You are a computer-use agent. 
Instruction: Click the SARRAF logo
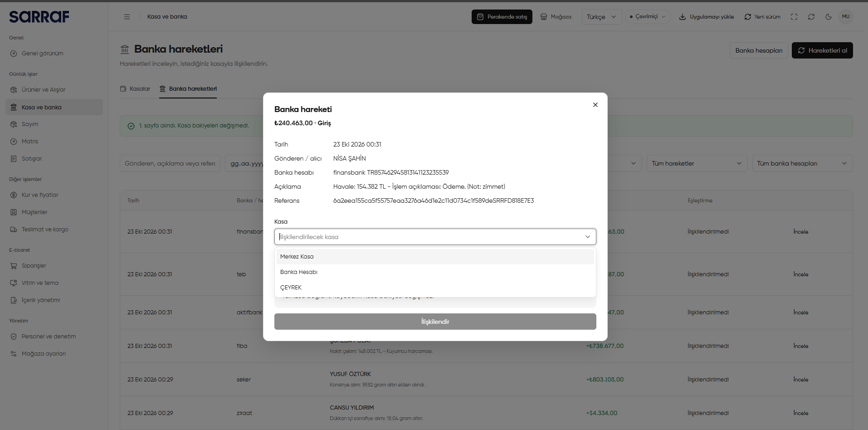[x=39, y=17]
